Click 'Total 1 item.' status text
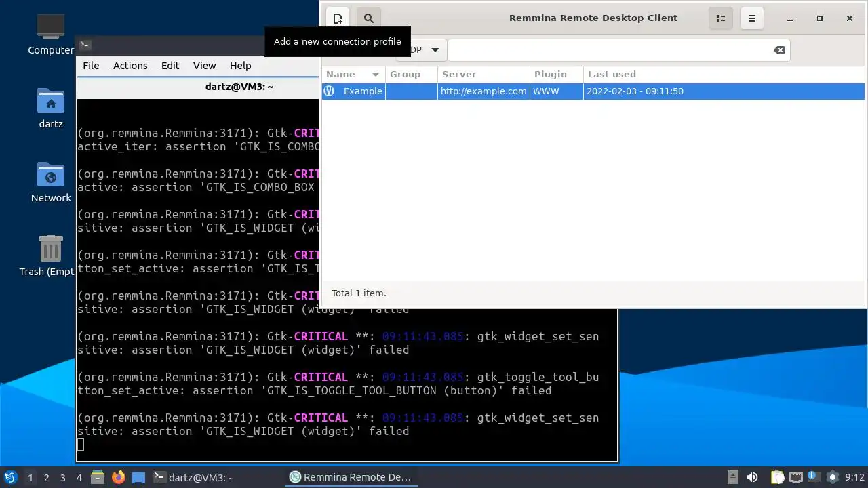868x488 pixels. click(x=359, y=293)
